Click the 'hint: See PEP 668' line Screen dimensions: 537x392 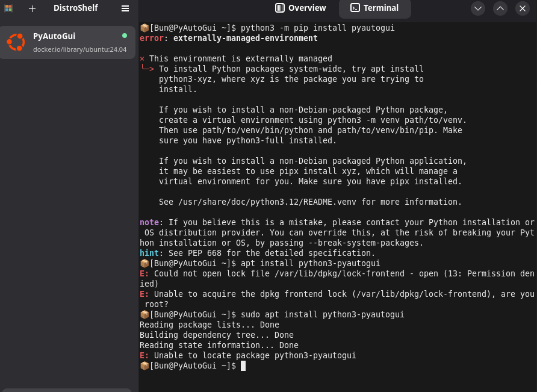[257, 253]
